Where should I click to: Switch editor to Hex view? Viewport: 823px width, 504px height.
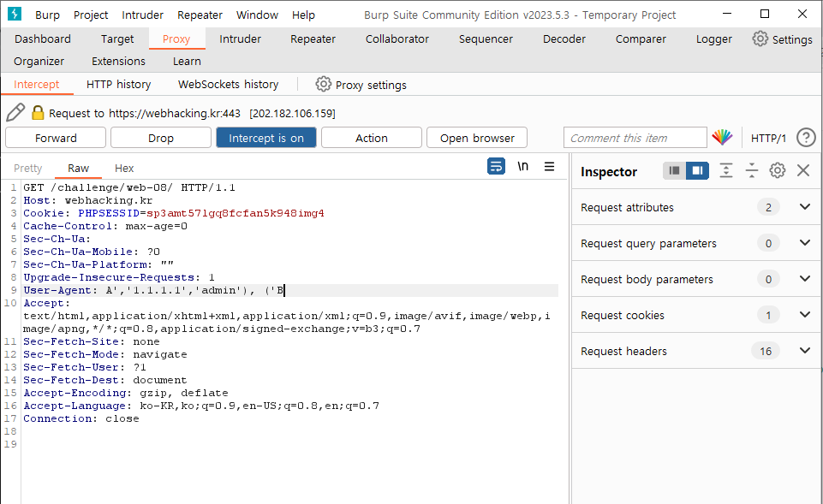124,168
